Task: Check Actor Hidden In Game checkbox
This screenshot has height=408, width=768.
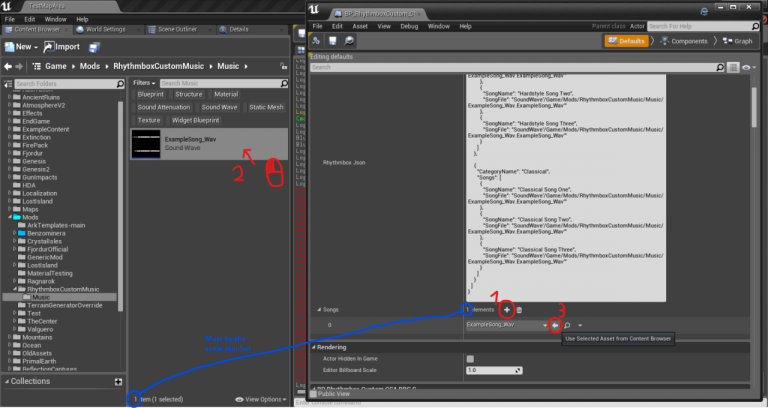Action: click(470, 359)
